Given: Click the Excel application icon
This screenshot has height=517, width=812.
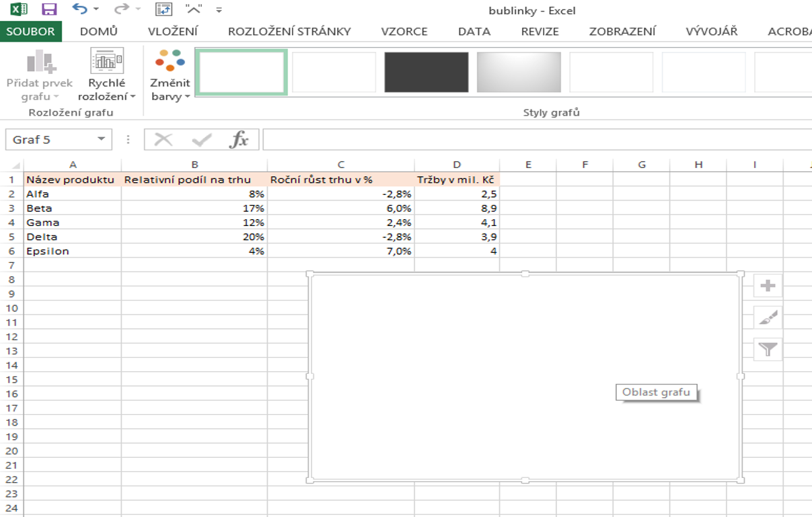Looking at the screenshot, I should tap(19, 9).
